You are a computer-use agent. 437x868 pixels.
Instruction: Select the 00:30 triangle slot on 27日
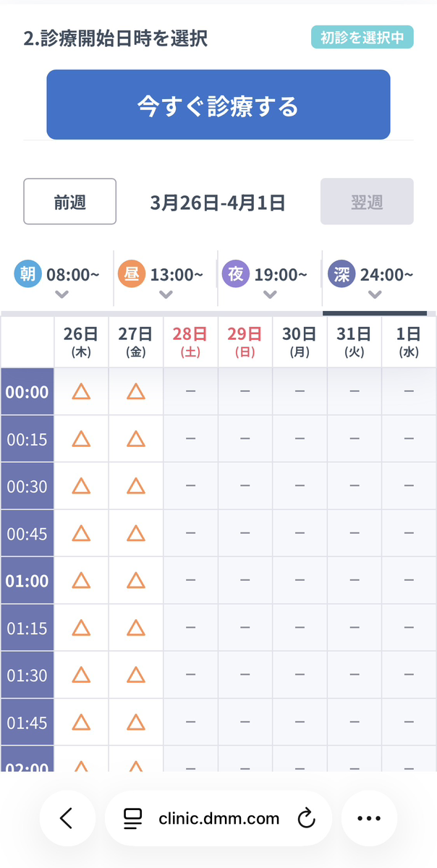pyautogui.click(x=136, y=486)
